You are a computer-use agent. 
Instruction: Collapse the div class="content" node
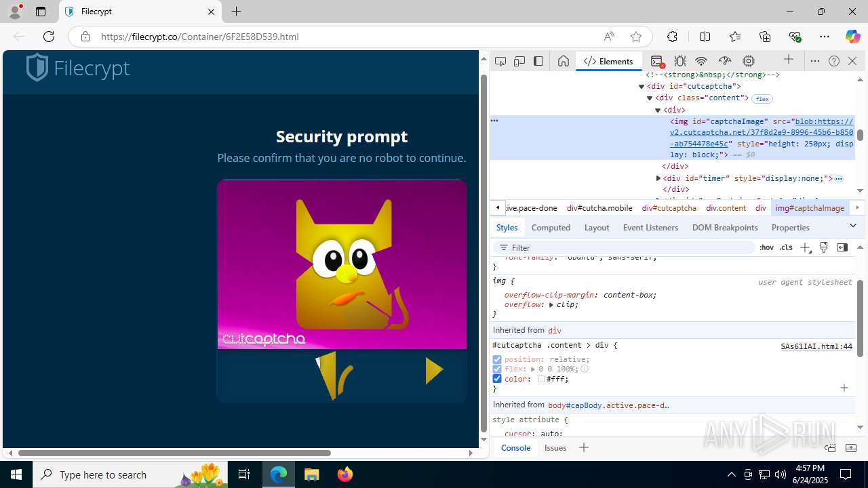[x=650, y=98]
